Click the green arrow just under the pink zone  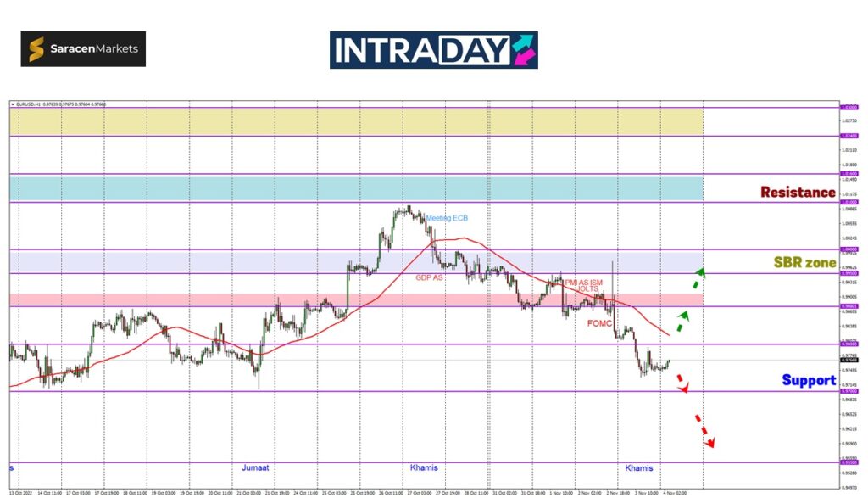682,321
